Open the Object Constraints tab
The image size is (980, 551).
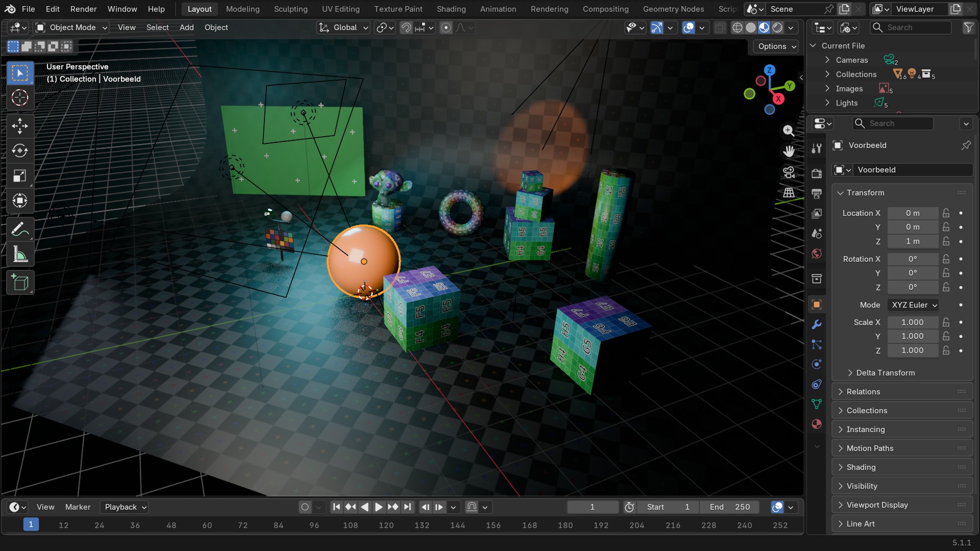pyautogui.click(x=817, y=384)
